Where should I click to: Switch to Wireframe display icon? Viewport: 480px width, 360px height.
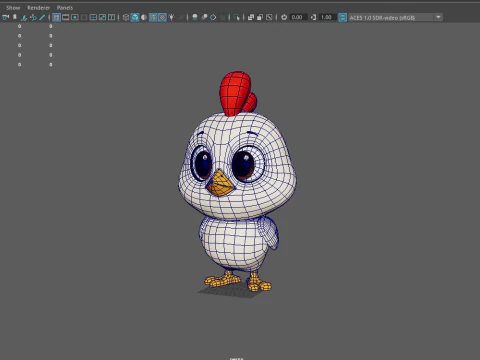[x=126, y=17]
